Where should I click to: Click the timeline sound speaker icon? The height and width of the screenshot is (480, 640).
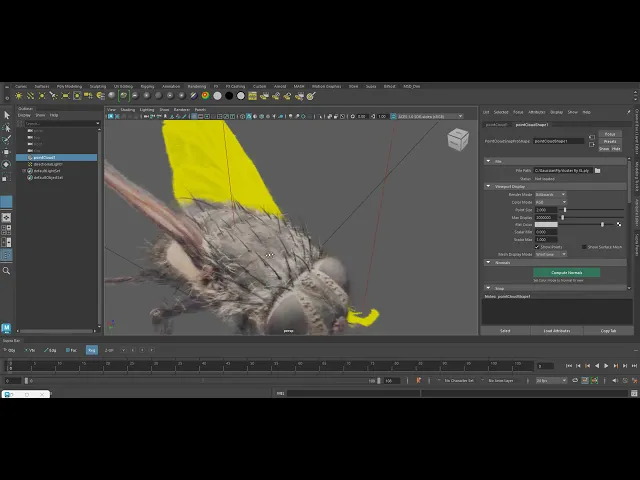[615, 380]
